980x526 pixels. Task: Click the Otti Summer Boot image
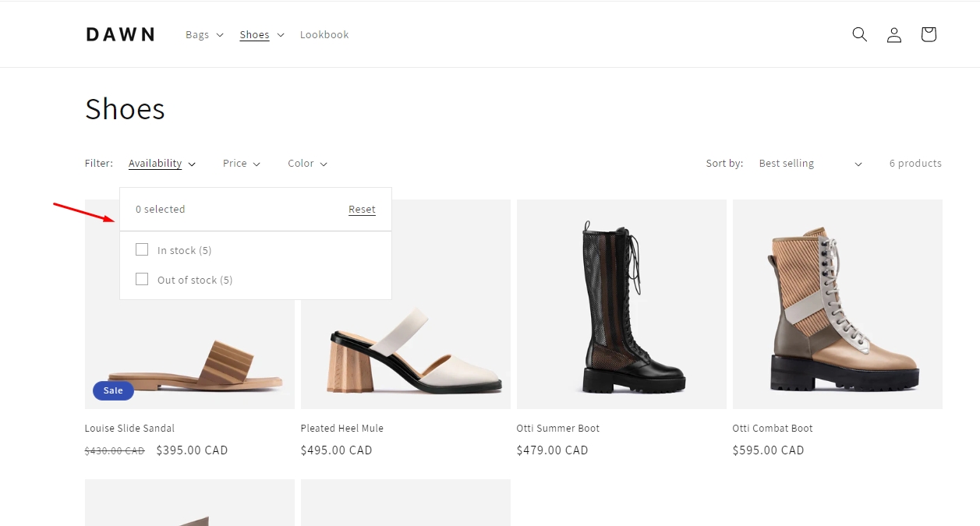[x=621, y=304]
